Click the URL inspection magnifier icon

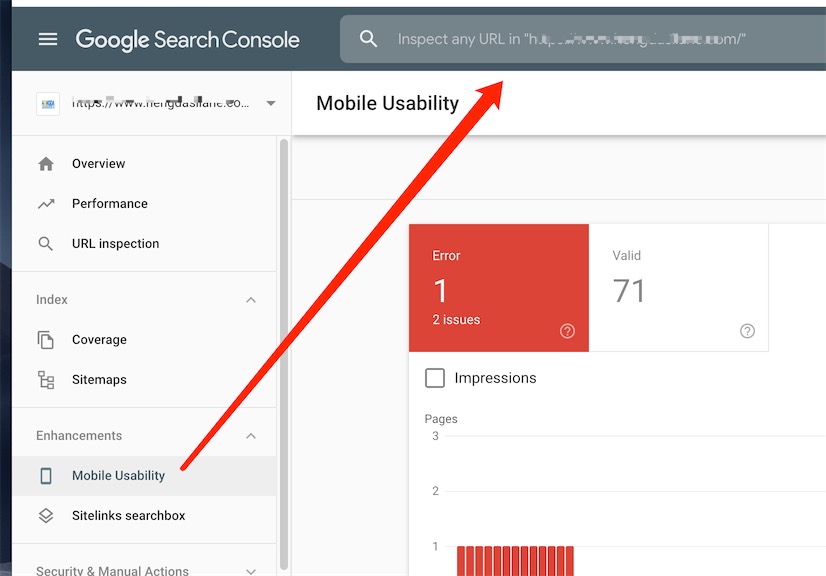(x=46, y=244)
